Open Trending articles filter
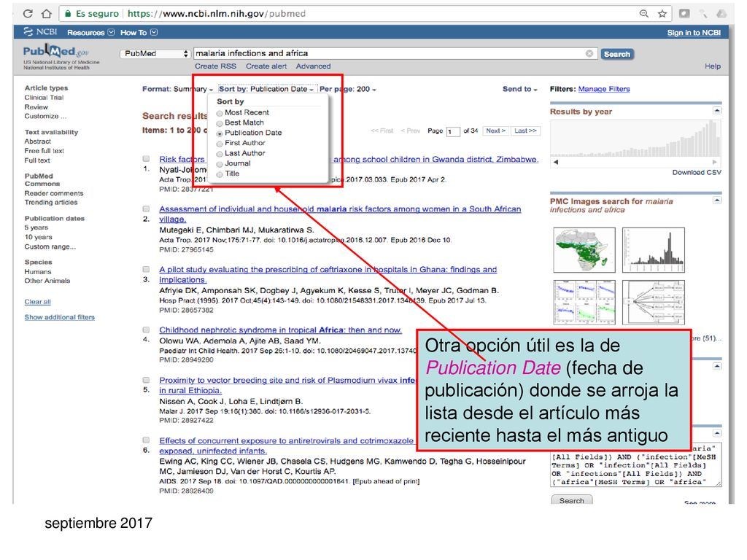Image resolution: width=747 pixels, height=560 pixels. 51,203
